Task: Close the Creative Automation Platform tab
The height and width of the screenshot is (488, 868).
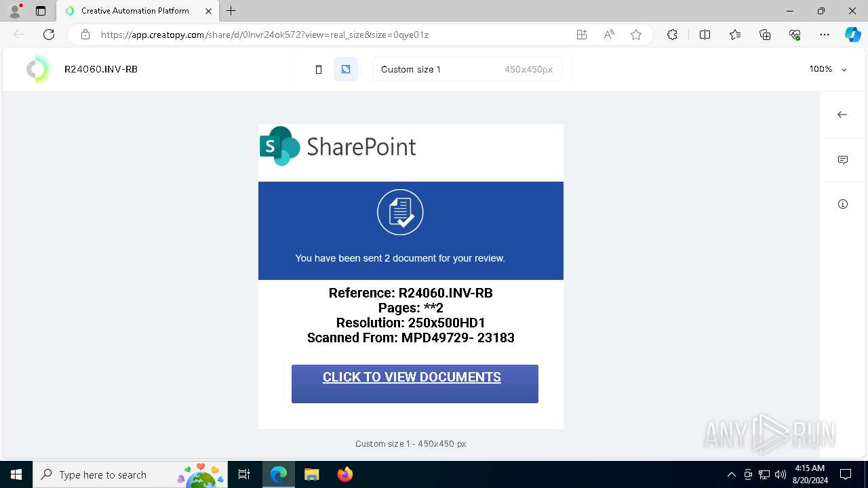Action: [x=209, y=11]
